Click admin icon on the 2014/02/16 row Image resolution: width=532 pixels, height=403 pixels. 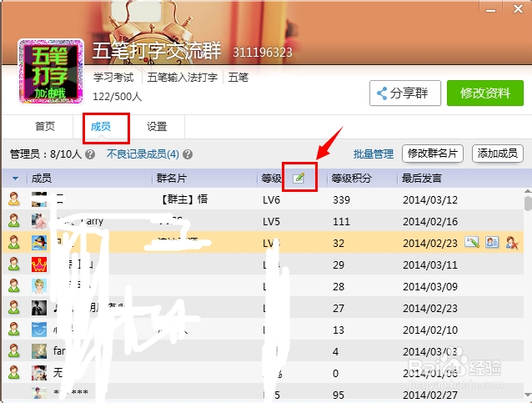pos(14,220)
